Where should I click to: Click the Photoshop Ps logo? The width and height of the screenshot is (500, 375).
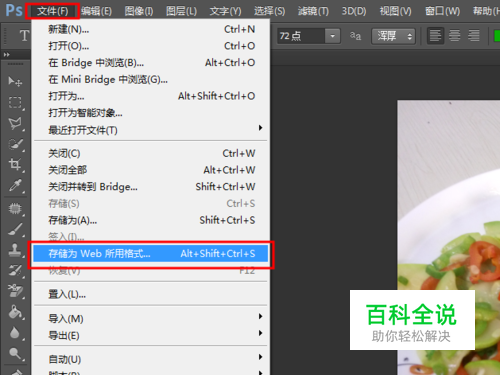14,11
